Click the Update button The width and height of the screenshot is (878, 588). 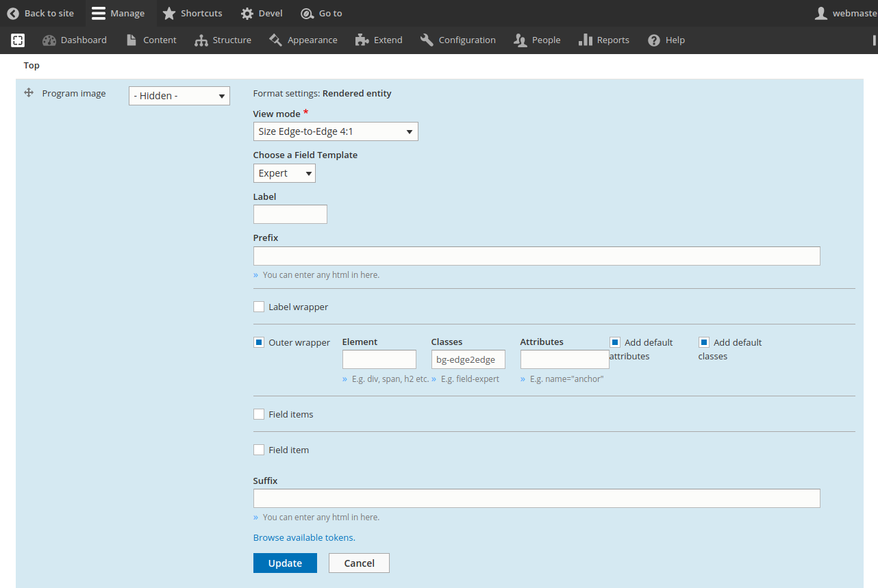pos(285,563)
